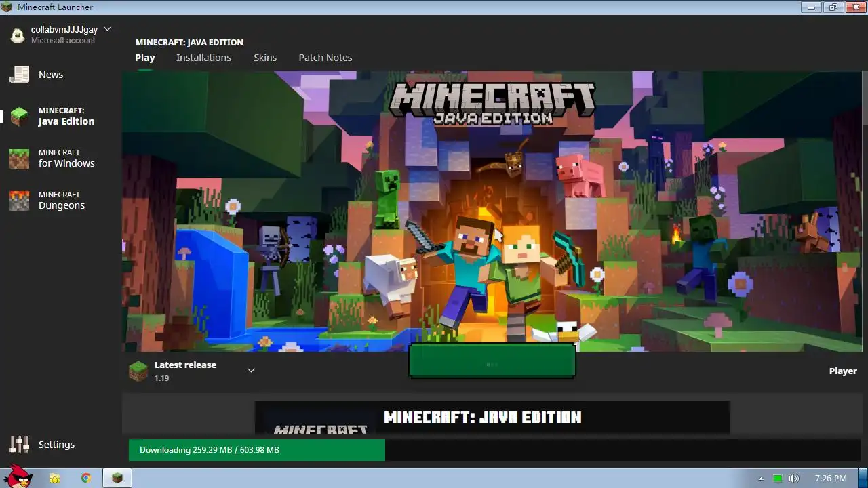Click the Latest release grass block icon
This screenshot has height=488, width=868.
pos(138,371)
